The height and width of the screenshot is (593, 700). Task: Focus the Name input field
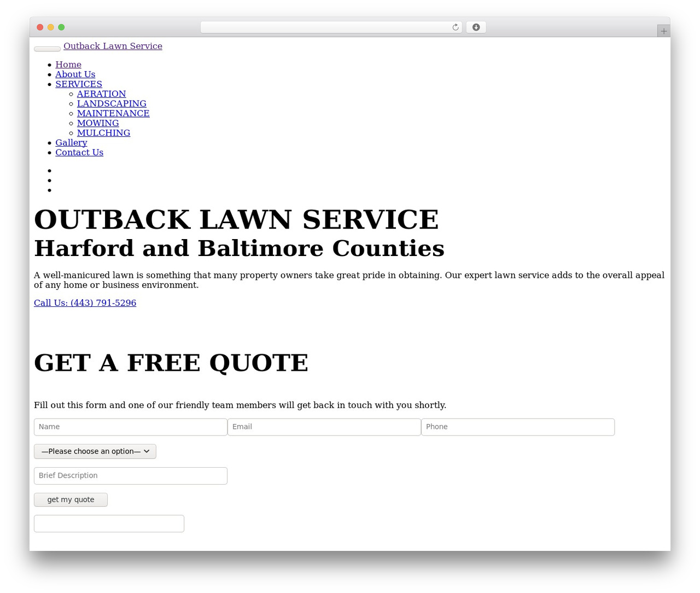coord(131,427)
